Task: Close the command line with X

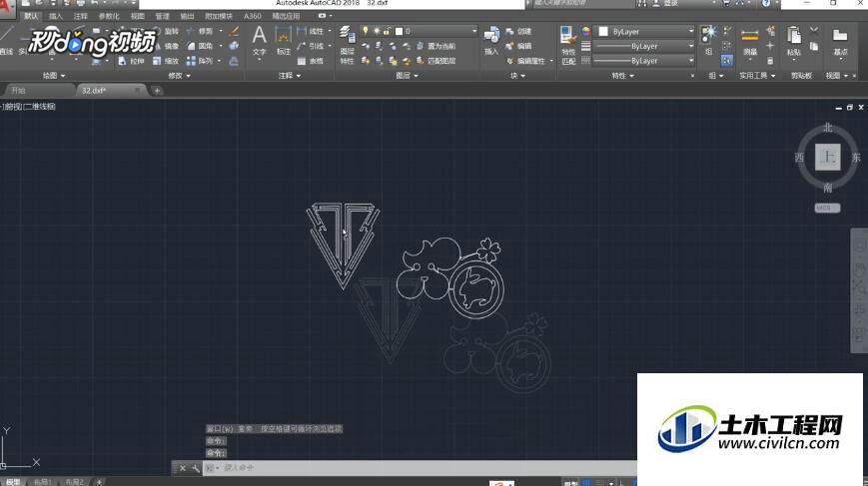Action: [183, 468]
